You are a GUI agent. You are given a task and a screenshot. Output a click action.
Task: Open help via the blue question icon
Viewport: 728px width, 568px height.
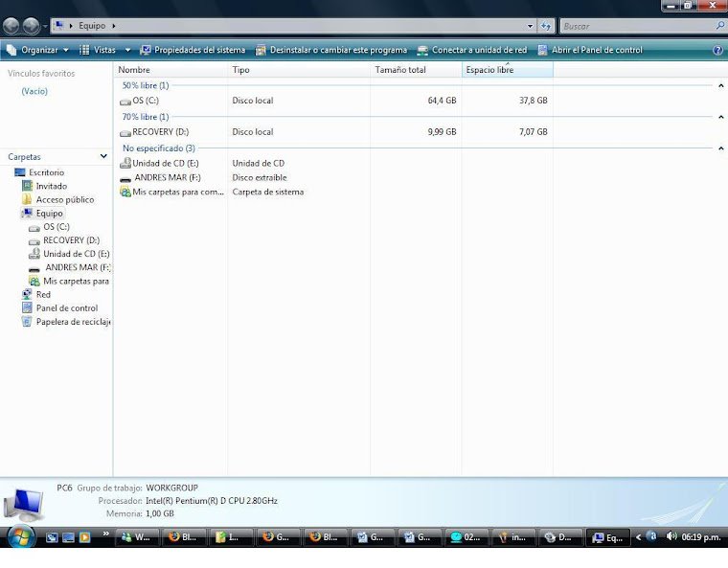pos(717,50)
